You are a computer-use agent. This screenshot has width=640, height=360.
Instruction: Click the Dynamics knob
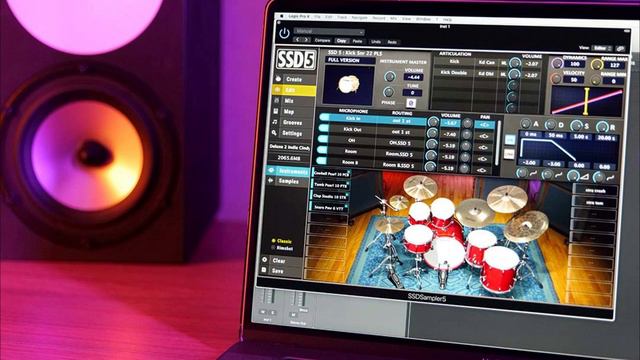pyautogui.click(x=557, y=63)
